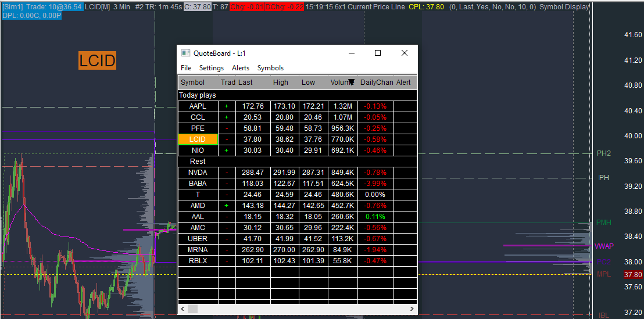
Task: Click the QuoteBoard scroll right arrow
Action: point(412,309)
